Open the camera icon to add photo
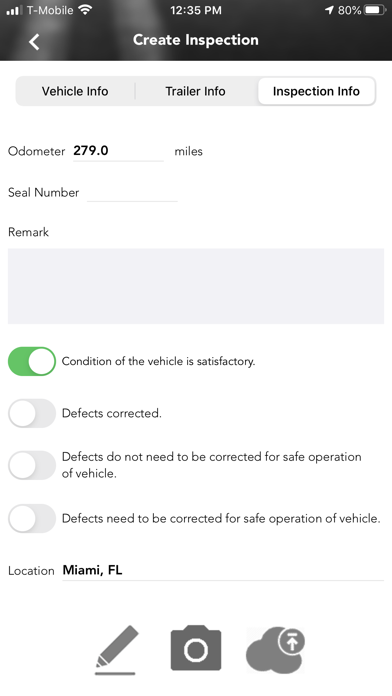This screenshot has width=392, height=696. (x=196, y=649)
